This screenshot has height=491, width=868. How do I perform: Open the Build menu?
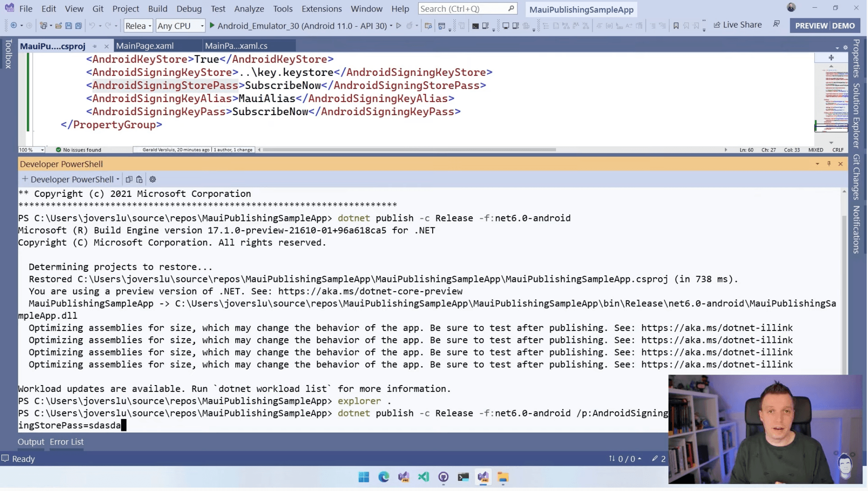click(x=158, y=8)
